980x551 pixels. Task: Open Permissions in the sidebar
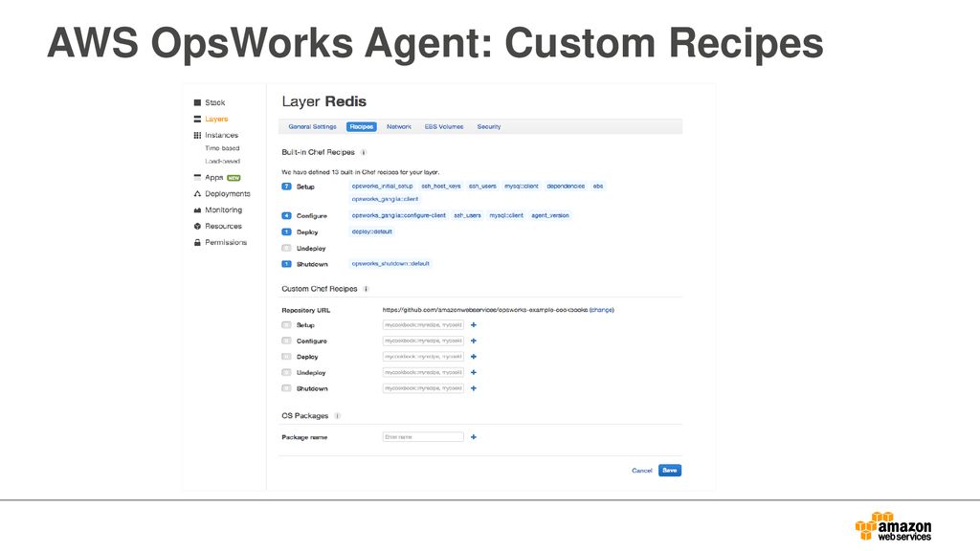point(226,242)
